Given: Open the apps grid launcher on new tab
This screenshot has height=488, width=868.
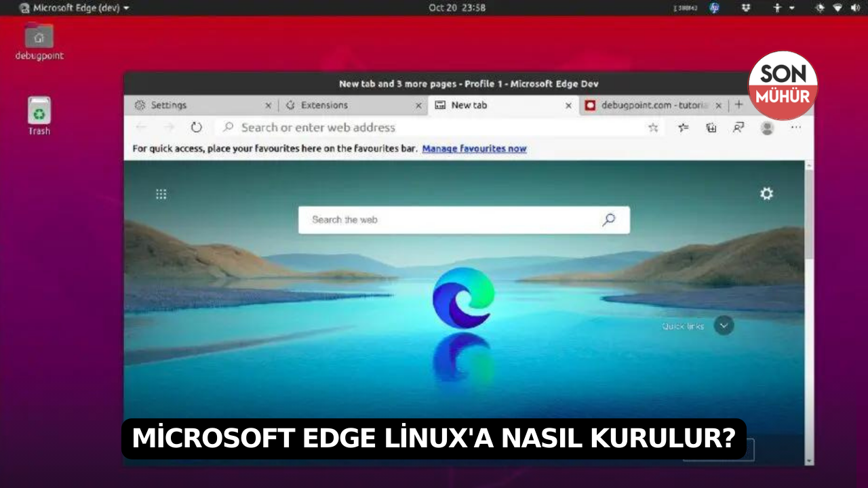Looking at the screenshot, I should pyautogui.click(x=161, y=194).
